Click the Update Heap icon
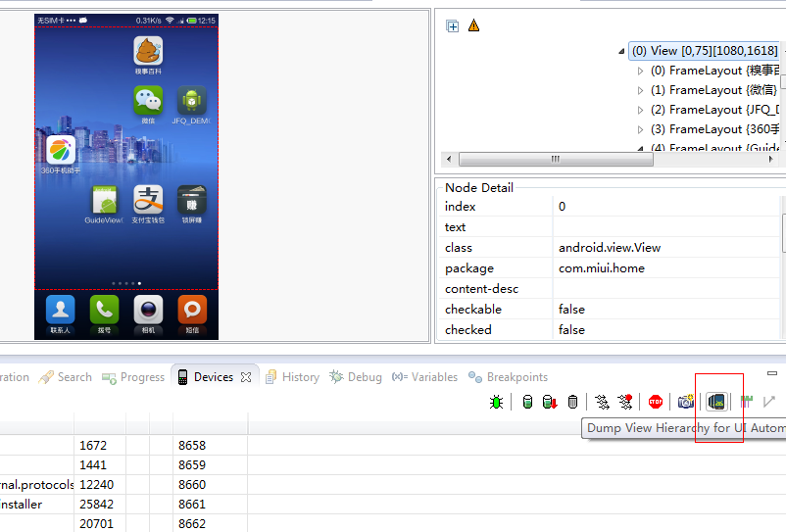Image resolution: width=786 pixels, height=532 pixels. (x=527, y=402)
